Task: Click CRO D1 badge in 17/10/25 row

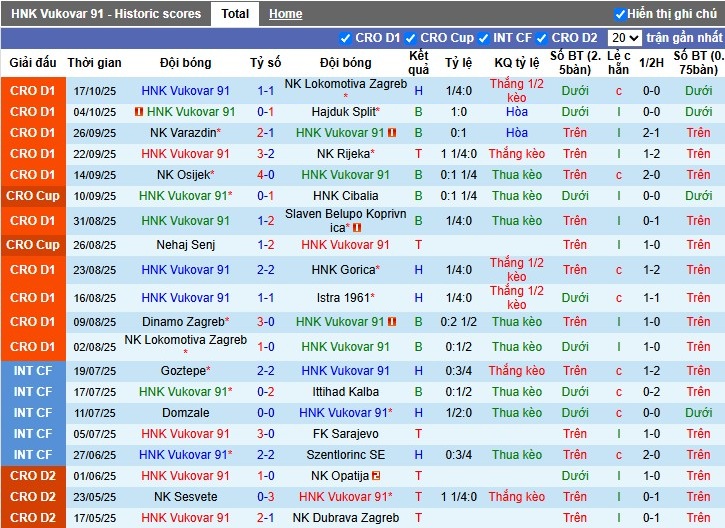Action: click(33, 91)
